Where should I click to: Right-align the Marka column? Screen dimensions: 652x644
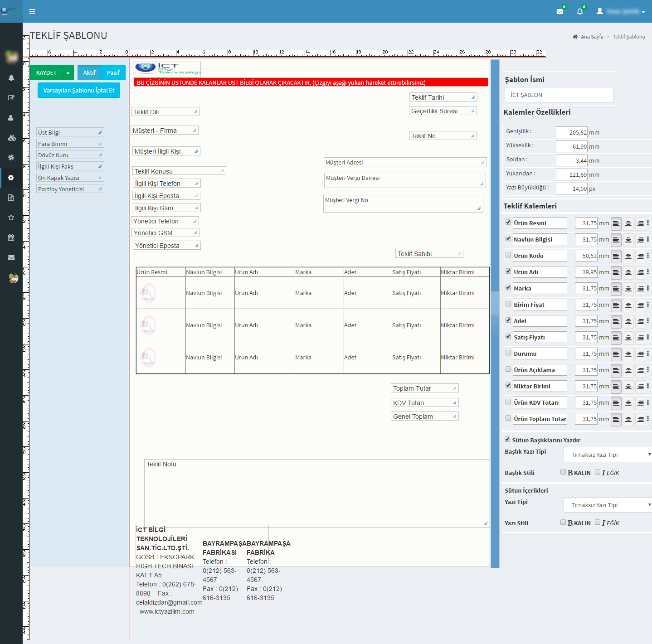coord(640,289)
